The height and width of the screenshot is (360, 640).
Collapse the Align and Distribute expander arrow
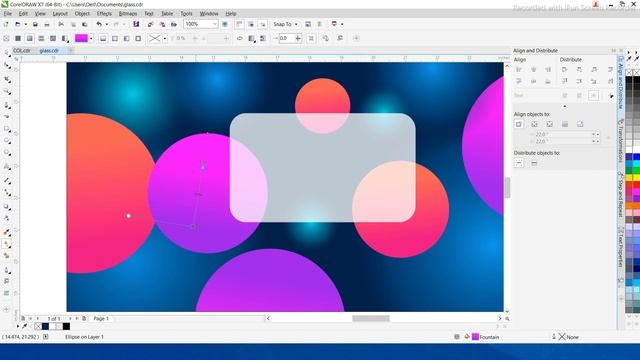point(564,106)
